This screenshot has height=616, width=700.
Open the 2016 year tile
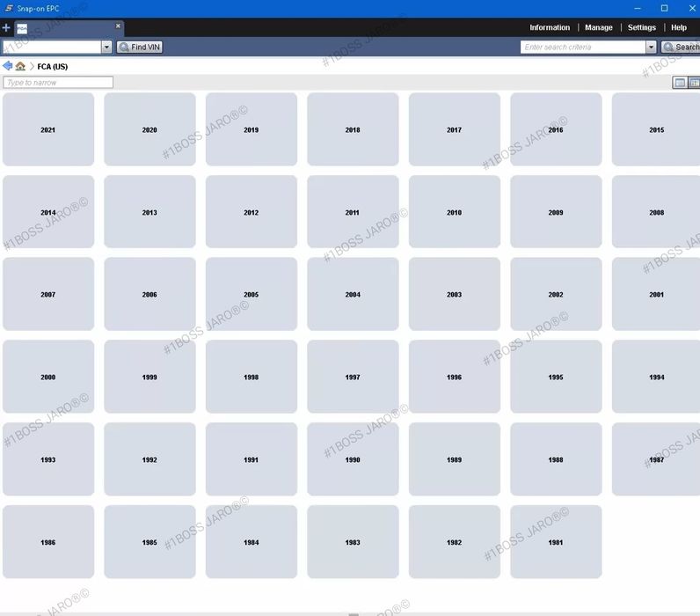[556, 129]
